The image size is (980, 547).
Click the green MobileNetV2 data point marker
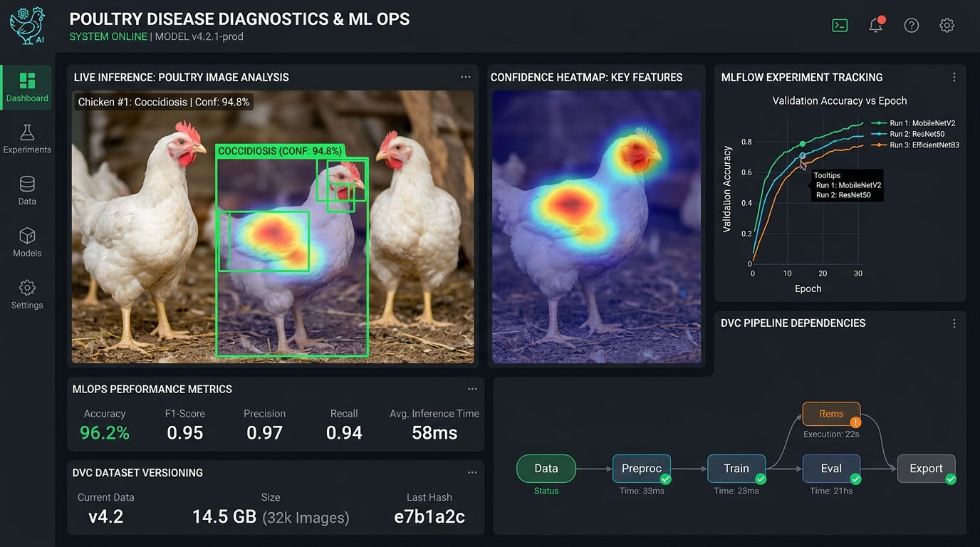click(x=803, y=144)
